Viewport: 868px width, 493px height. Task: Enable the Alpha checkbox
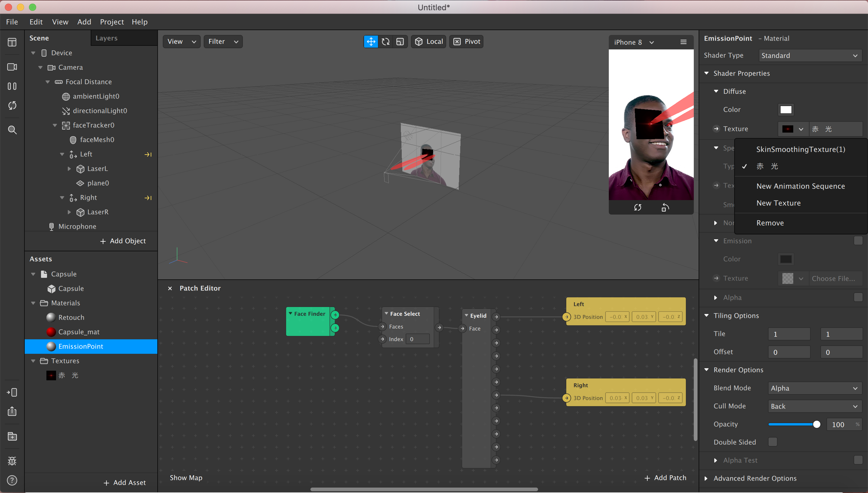tap(858, 297)
